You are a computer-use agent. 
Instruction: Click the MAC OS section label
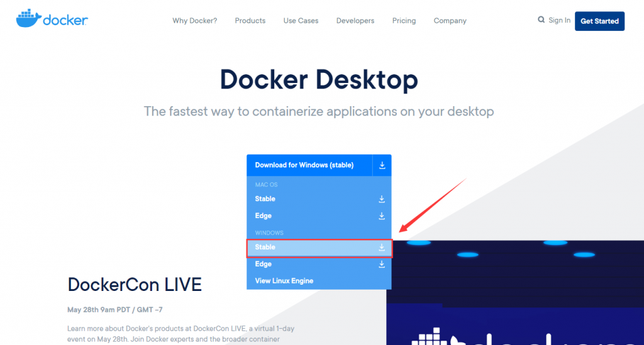(x=266, y=185)
